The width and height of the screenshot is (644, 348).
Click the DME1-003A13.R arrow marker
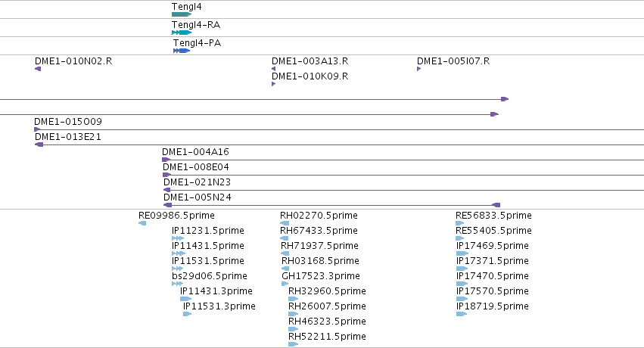click(x=273, y=69)
